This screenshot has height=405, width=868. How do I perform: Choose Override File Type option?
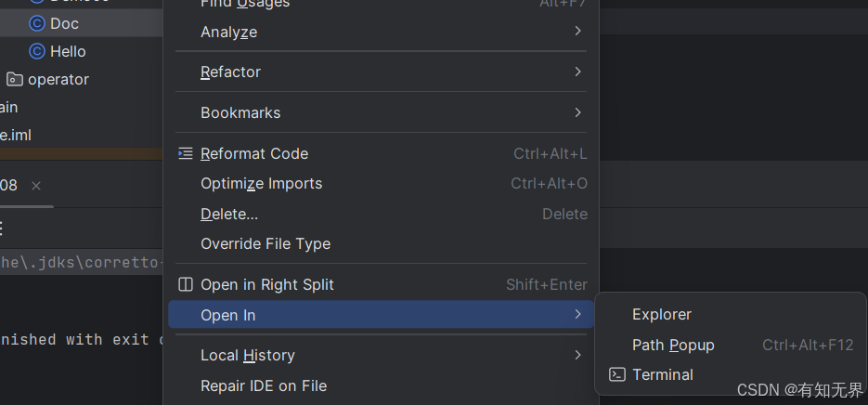(x=266, y=243)
